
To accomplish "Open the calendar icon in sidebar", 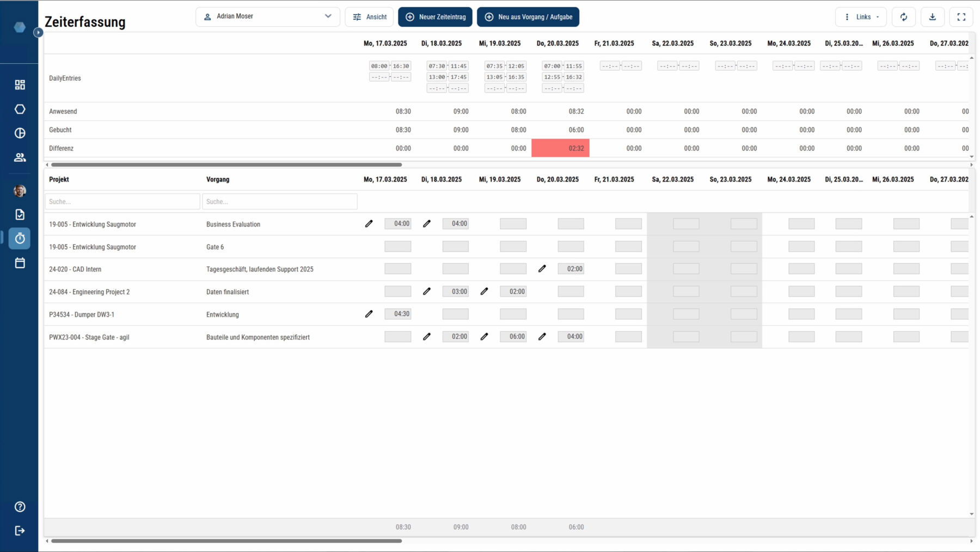I will [x=20, y=263].
